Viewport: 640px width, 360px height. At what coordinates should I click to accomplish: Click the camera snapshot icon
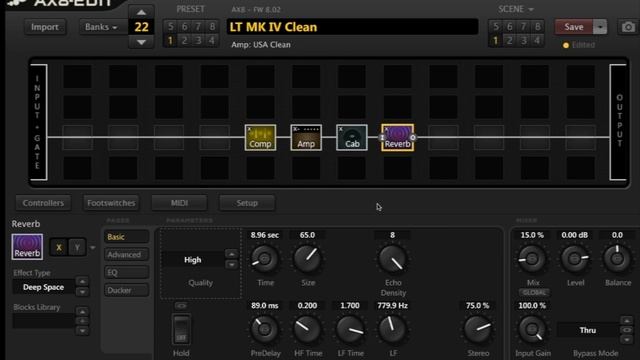[x=628, y=27]
